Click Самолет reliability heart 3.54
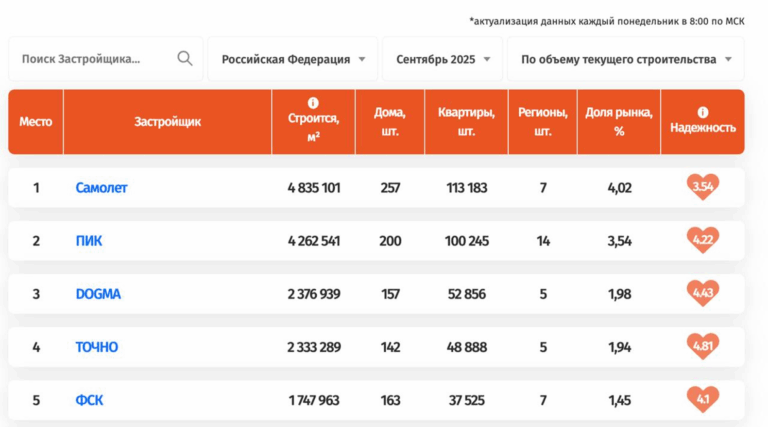Screen dimensions: 768x427 click(703, 187)
